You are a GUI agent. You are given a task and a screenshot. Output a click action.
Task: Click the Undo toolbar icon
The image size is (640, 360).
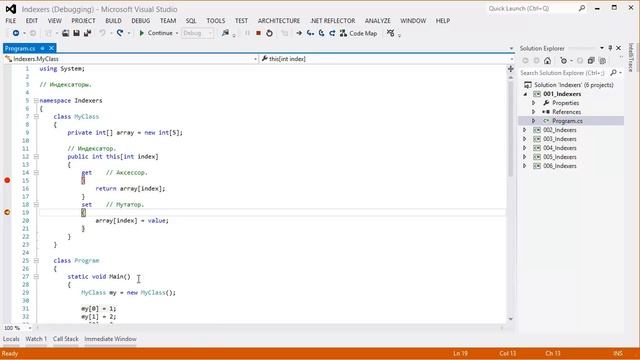(102, 33)
